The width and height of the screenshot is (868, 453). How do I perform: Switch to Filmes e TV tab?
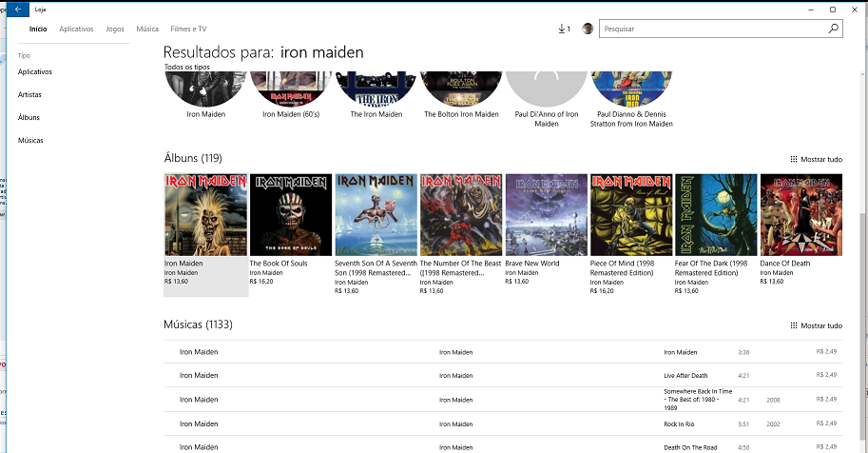tap(188, 29)
